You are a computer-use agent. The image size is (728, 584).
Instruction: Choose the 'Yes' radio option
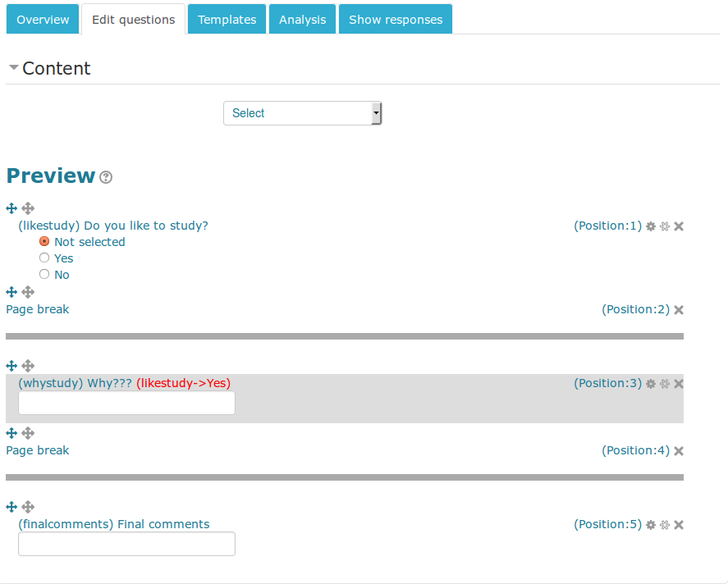tap(44, 258)
